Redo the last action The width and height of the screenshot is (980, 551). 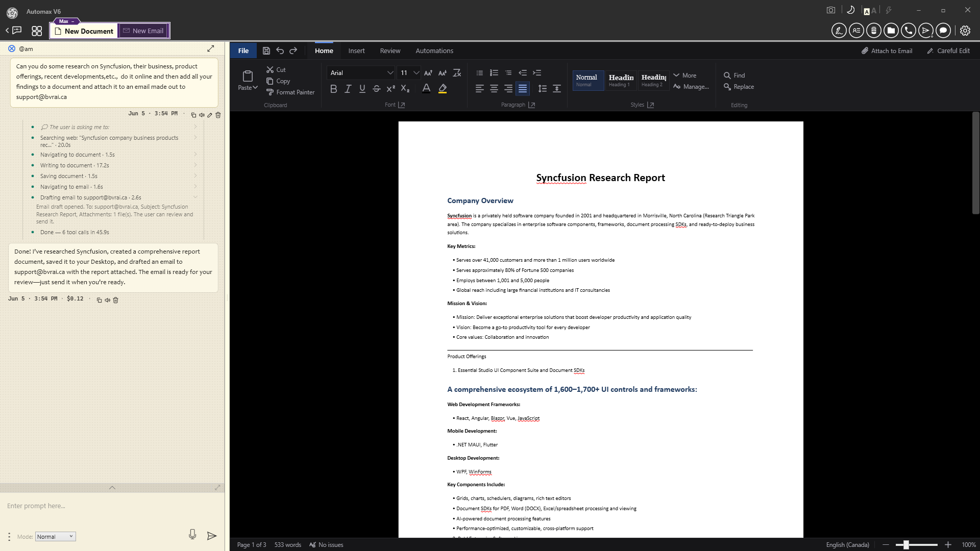click(293, 51)
